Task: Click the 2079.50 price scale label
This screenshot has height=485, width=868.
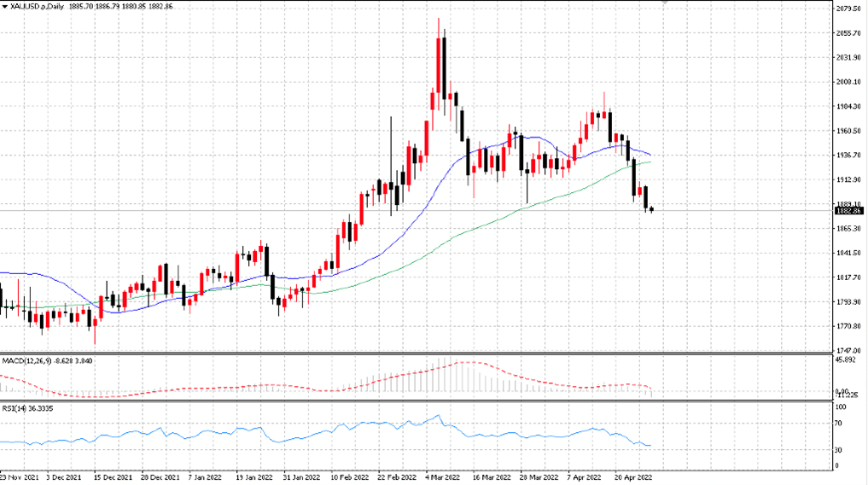Action: point(848,9)
